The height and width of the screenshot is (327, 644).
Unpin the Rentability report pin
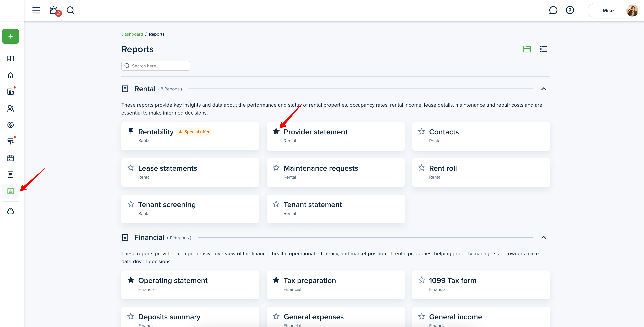[131, 131]
